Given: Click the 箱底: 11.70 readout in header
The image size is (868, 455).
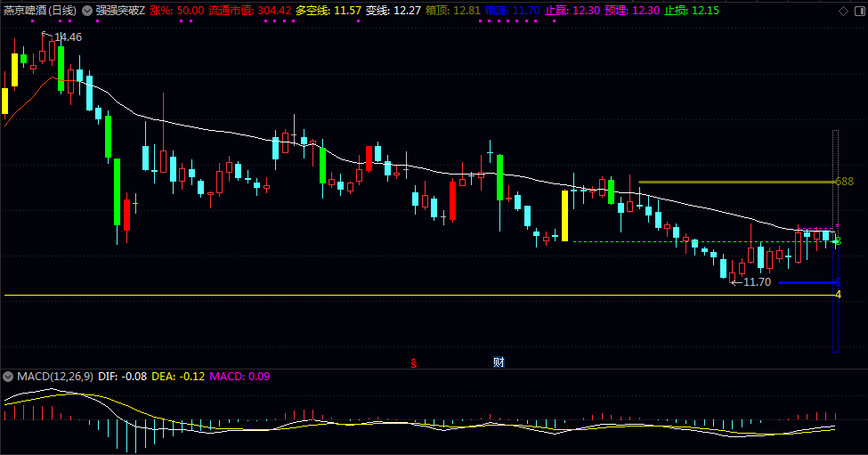Looking at the screenshot, I should coord(512,11).
